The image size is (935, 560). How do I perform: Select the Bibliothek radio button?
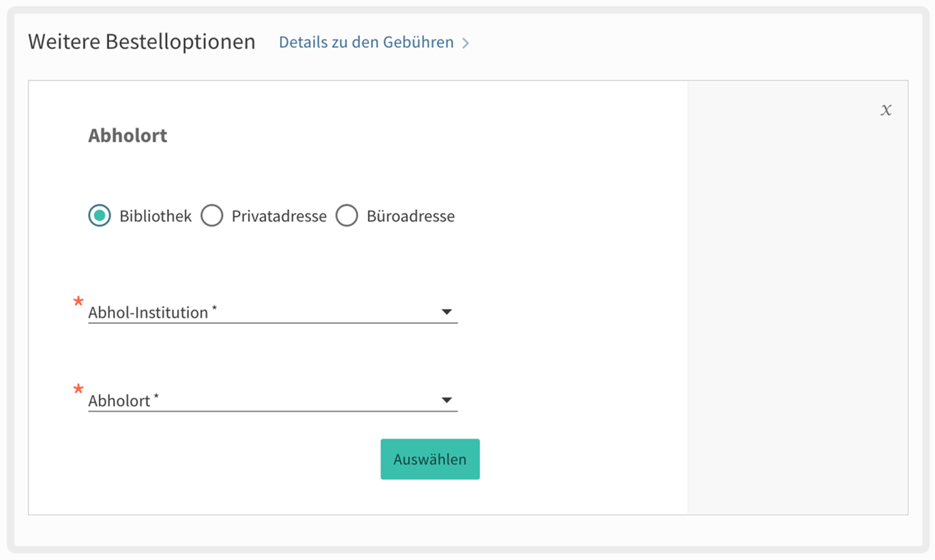pos(100,216)
